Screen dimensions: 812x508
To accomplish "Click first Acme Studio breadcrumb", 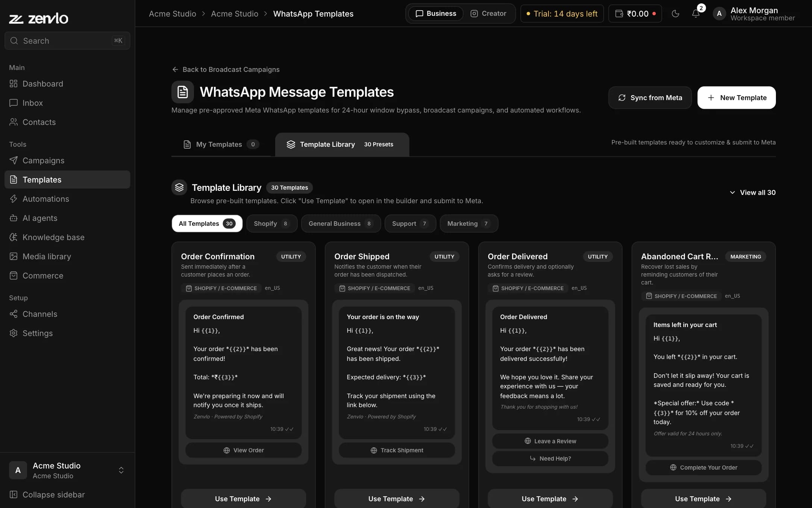I will pyautogui.click(x=173, y=14).
